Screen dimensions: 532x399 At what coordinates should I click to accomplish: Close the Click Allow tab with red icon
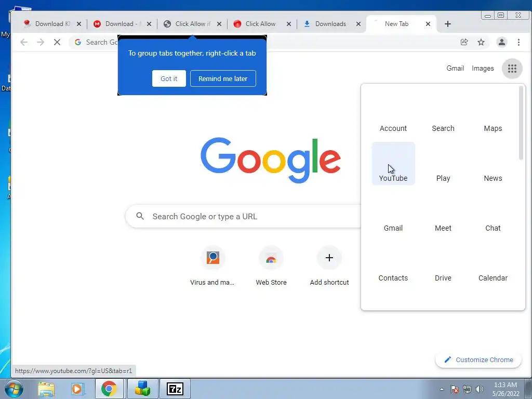click(288, 24)
